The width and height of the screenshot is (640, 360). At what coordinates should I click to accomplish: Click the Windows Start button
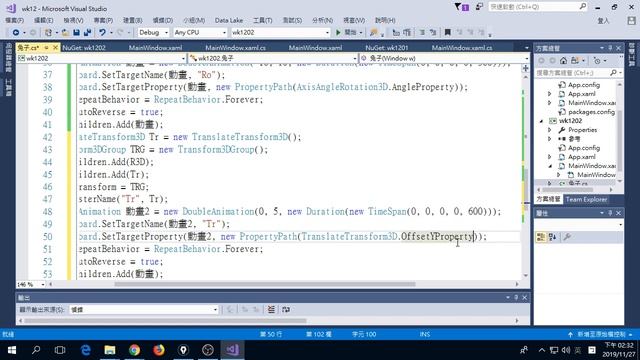point(12,350)
